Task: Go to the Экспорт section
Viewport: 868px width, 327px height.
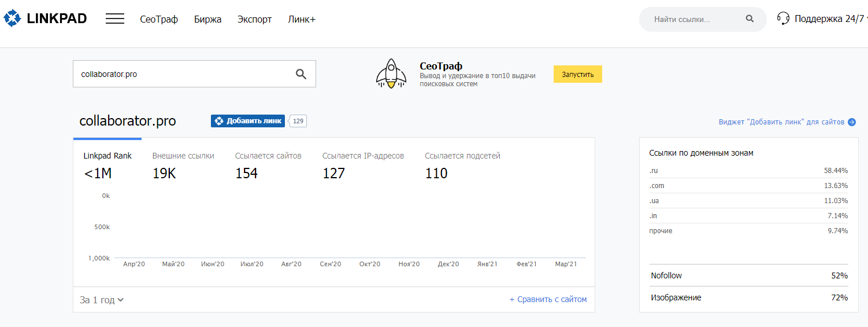Action: point(254,19)
